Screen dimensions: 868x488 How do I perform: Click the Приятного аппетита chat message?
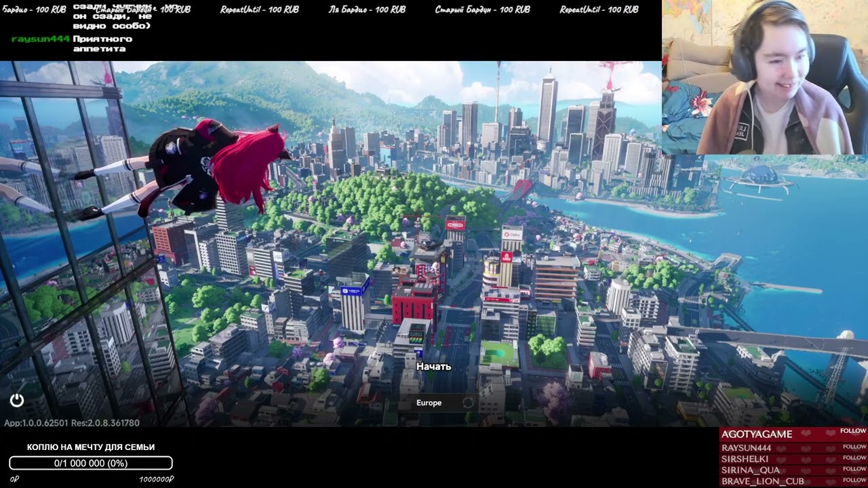tap(104, 44)
